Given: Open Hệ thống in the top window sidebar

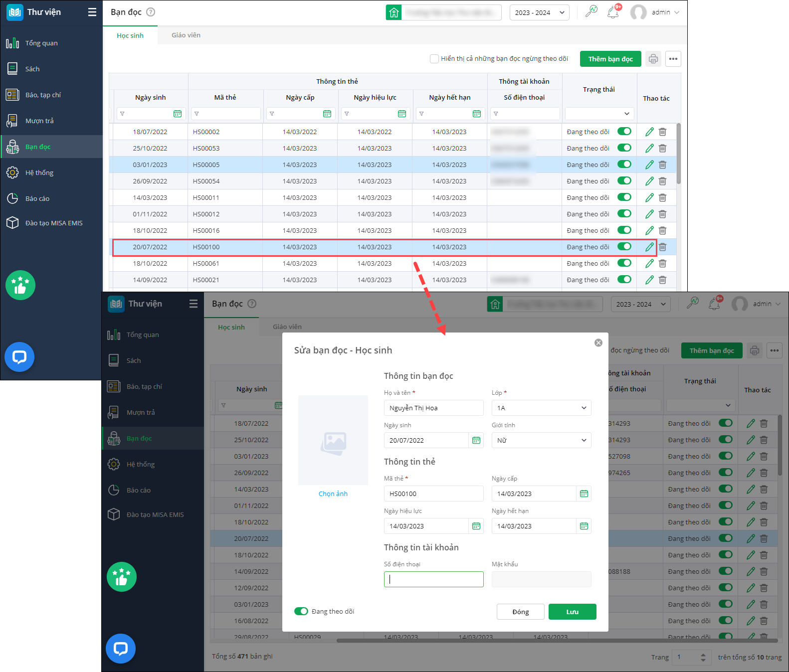Looking at the screenshot, I should (x=51, y=172).
